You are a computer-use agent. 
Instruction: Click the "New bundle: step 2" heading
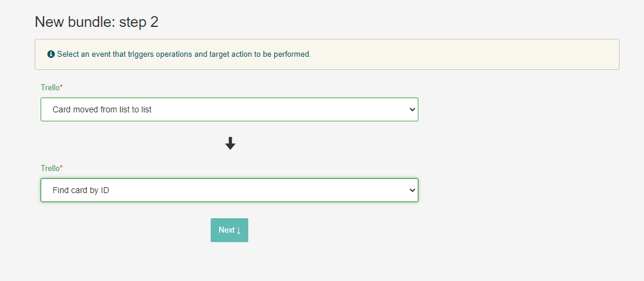[96, 22]
